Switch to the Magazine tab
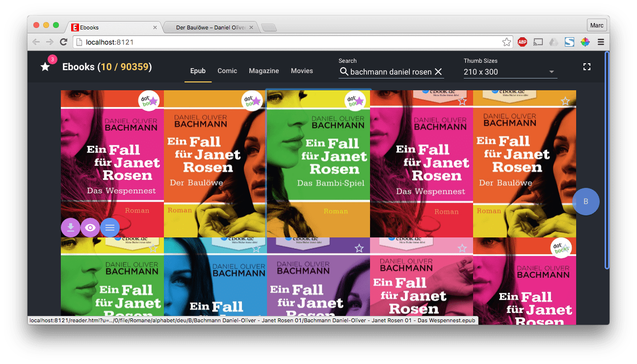This screenshot has width=637, height=364. 264,71
